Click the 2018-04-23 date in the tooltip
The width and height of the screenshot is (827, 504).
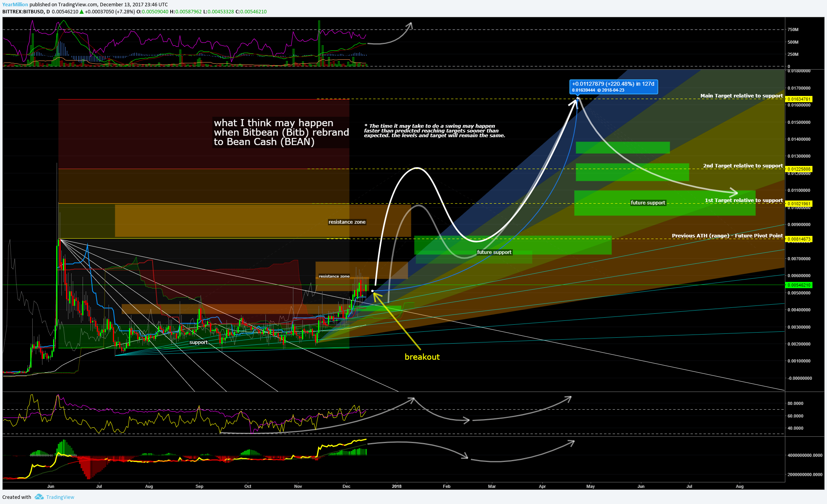coord(613,90)
